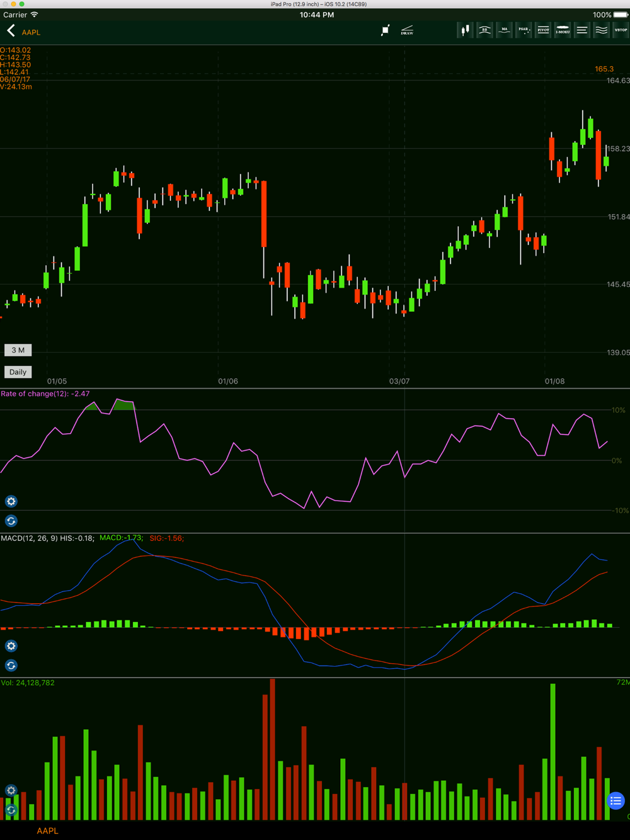The image size is (630, 840).
Task: Open MACD panel settings gear
Action: (x=11, y=646)
